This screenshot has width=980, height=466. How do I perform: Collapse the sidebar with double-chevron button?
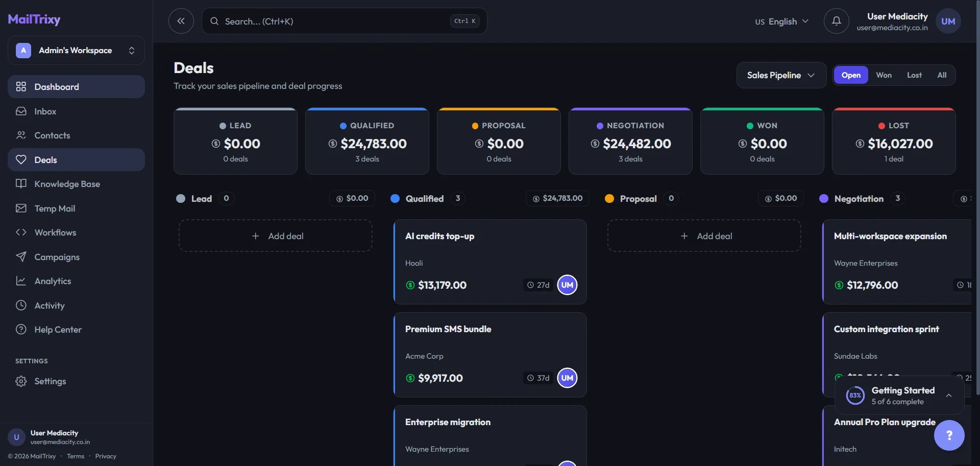click(x=181, y=21)
